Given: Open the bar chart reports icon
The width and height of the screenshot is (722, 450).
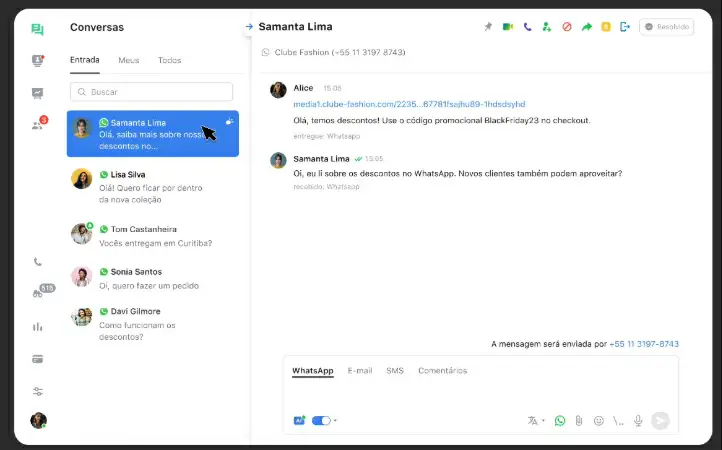Looking at the screenshot, I should (38, 327).
